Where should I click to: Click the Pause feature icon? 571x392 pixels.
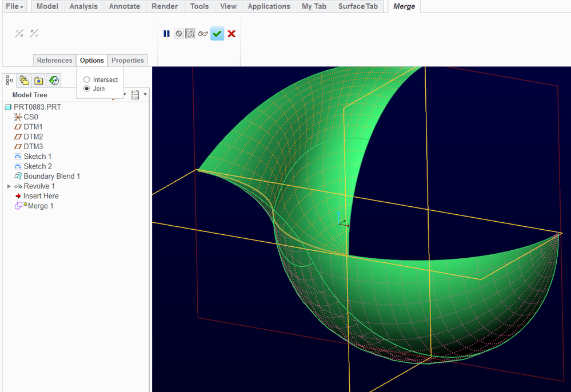pyautogui.click(x=166, y=34)
